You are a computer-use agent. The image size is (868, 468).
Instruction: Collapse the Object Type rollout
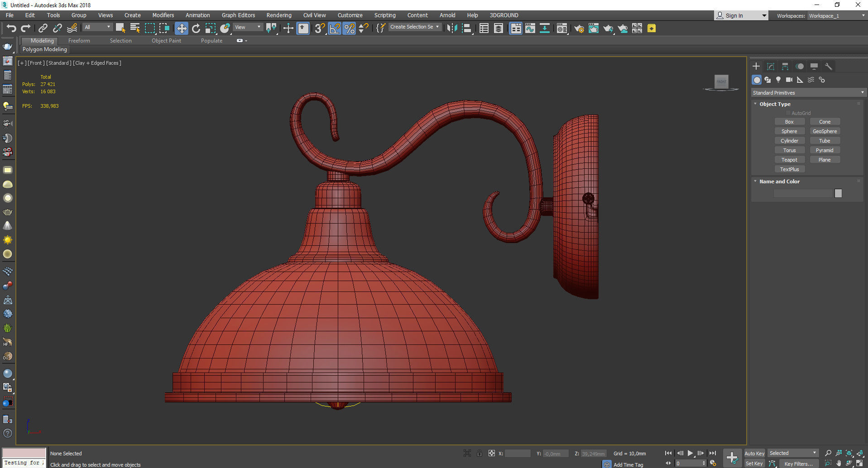(775, 104)
